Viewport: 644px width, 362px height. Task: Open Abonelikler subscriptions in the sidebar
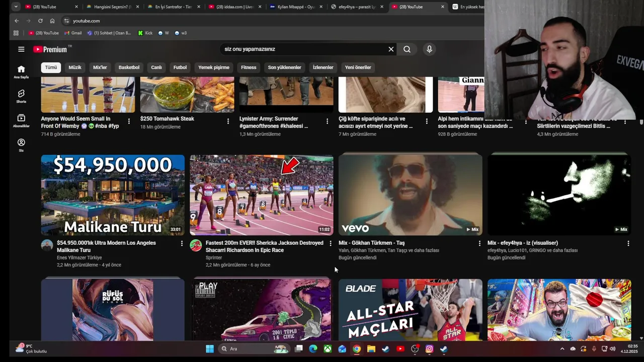point(21,121)
